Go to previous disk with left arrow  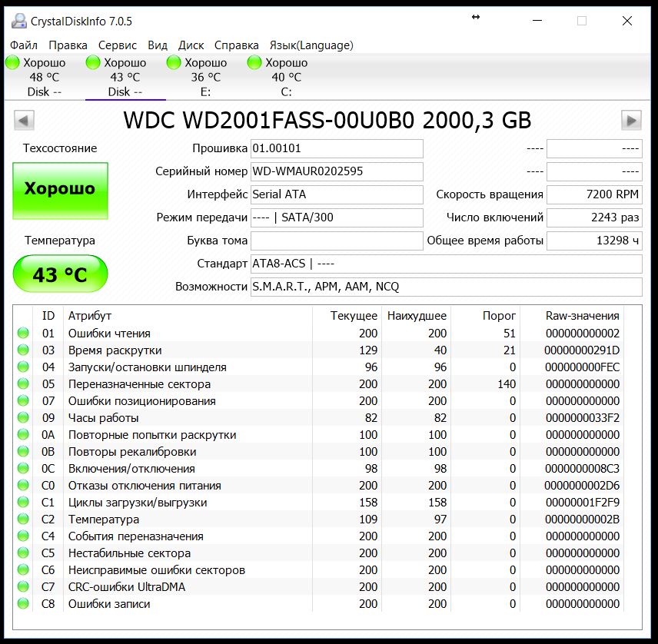point(24,121)
